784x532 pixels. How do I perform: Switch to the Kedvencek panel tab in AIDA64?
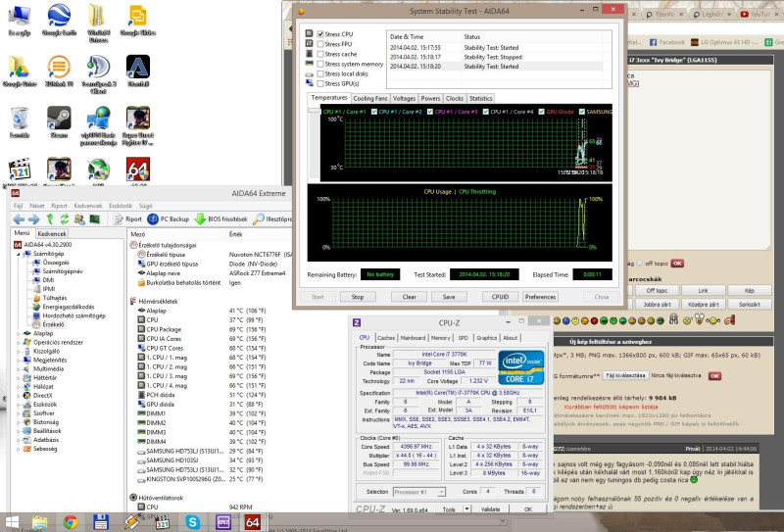(x=52, y=233)
